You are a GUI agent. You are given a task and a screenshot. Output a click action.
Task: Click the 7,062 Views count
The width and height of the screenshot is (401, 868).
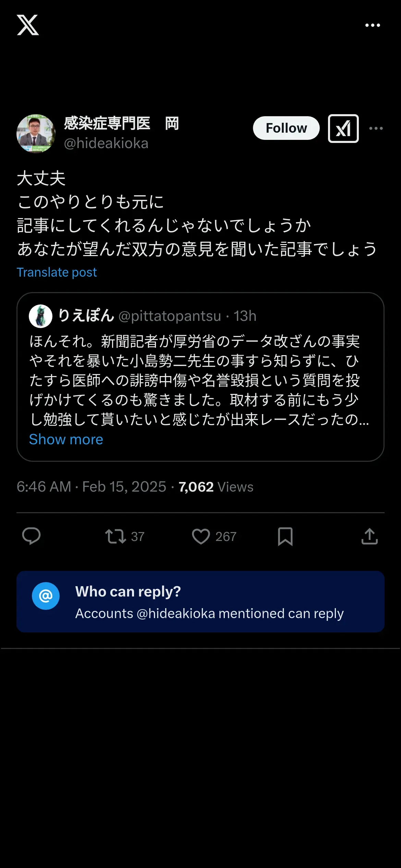coord(216,487)
